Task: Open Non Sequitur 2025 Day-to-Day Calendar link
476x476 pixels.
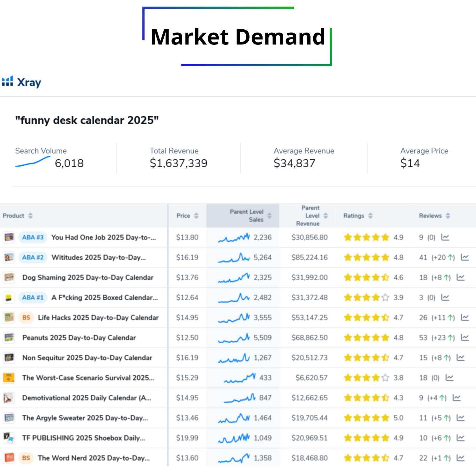Action: click(x=87, y=358)
